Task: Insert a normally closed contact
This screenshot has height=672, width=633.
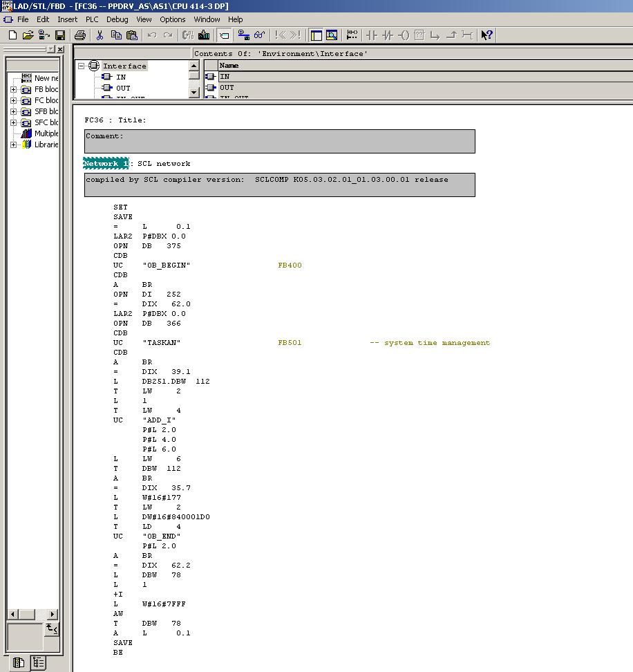Action: [388, 35]
